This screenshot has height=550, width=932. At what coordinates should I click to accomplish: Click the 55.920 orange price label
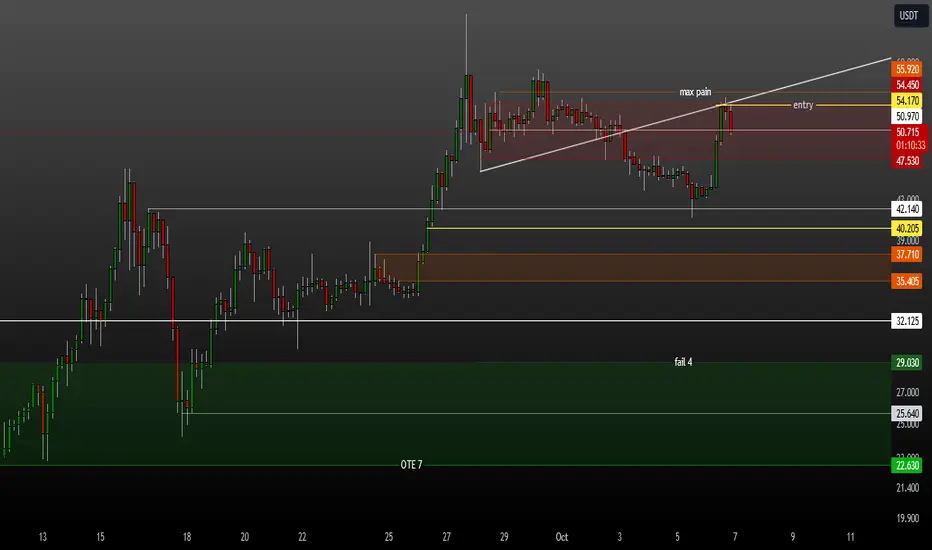(907, 70)
